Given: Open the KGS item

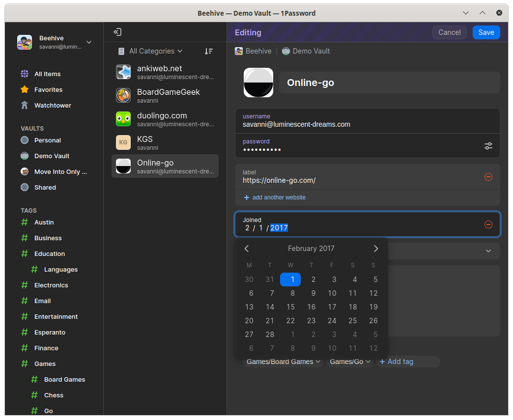Looking at the screenshot, I should point(165,142).
